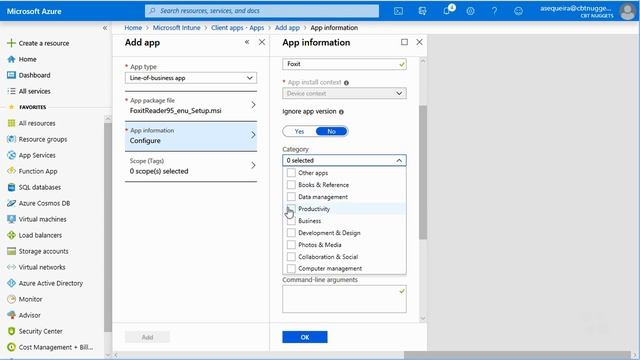The height and width of the screenshot is (360, 640).
Task: Open the App type dropdown
Action: [x=191, y=78]
